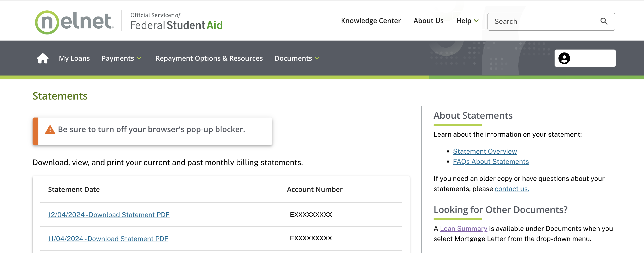Viewport: 644px width, 253px height.
Task: Open the Loan Summary link
Action: point(463,228)
